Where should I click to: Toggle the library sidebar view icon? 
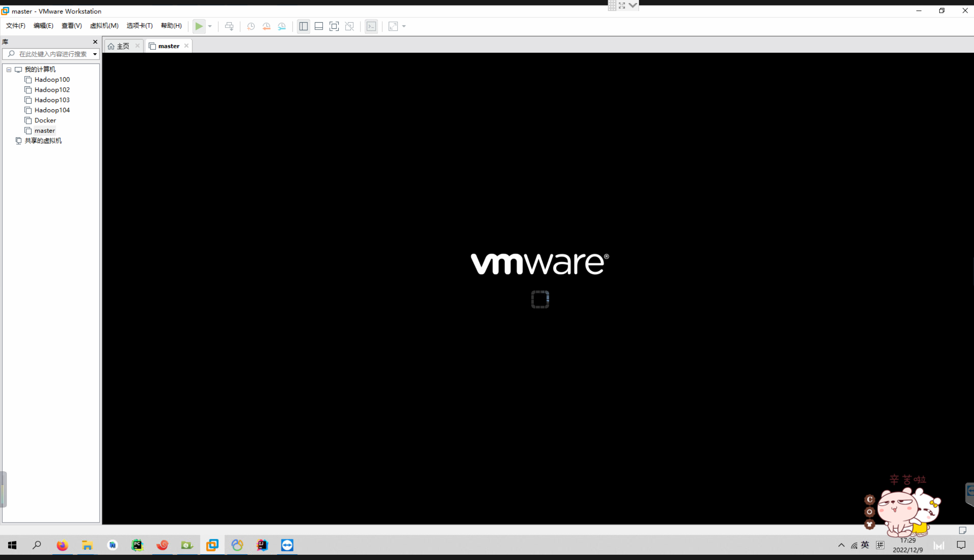click(303, 26)
